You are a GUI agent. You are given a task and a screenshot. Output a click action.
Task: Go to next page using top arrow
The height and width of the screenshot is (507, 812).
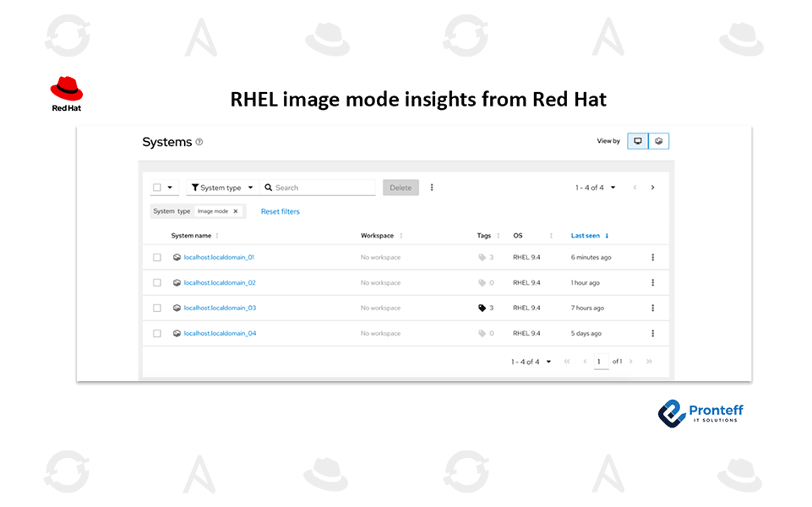[x=652, y=188]
